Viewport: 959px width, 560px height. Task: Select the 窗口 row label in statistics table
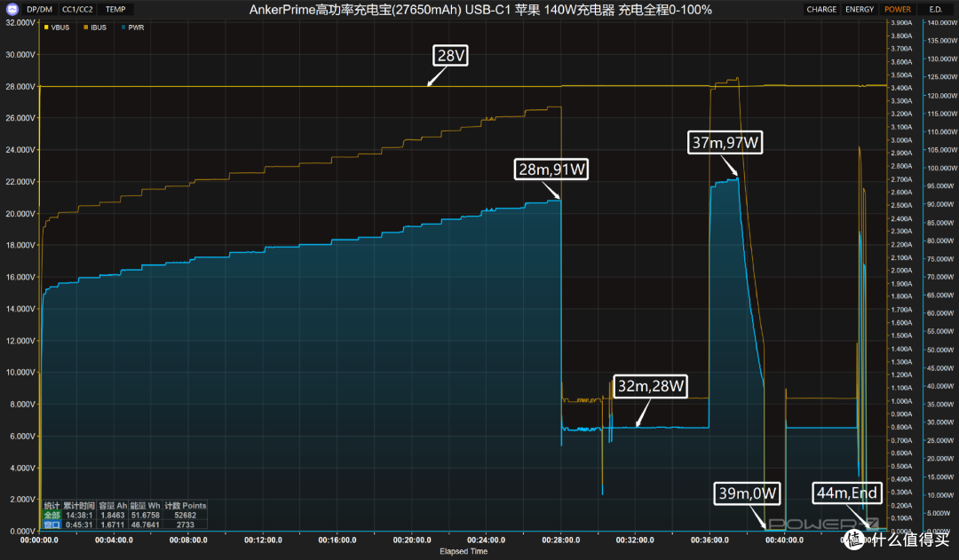pos(52,525)
